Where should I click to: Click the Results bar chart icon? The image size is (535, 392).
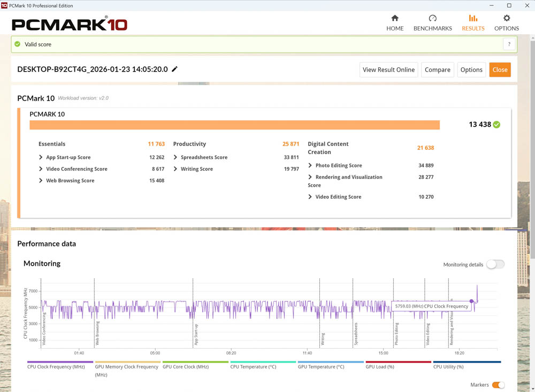[x=473, y=18]
